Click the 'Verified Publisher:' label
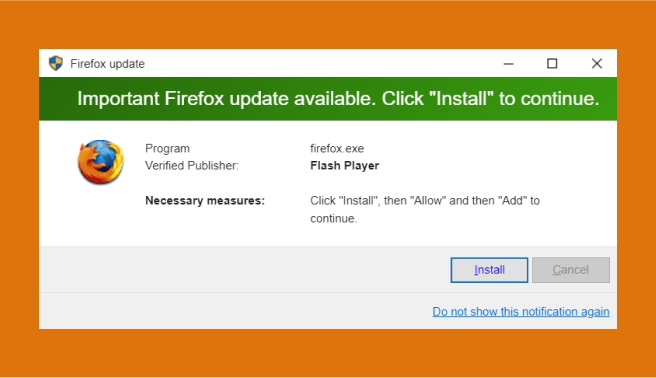 (x=192, y=166)
